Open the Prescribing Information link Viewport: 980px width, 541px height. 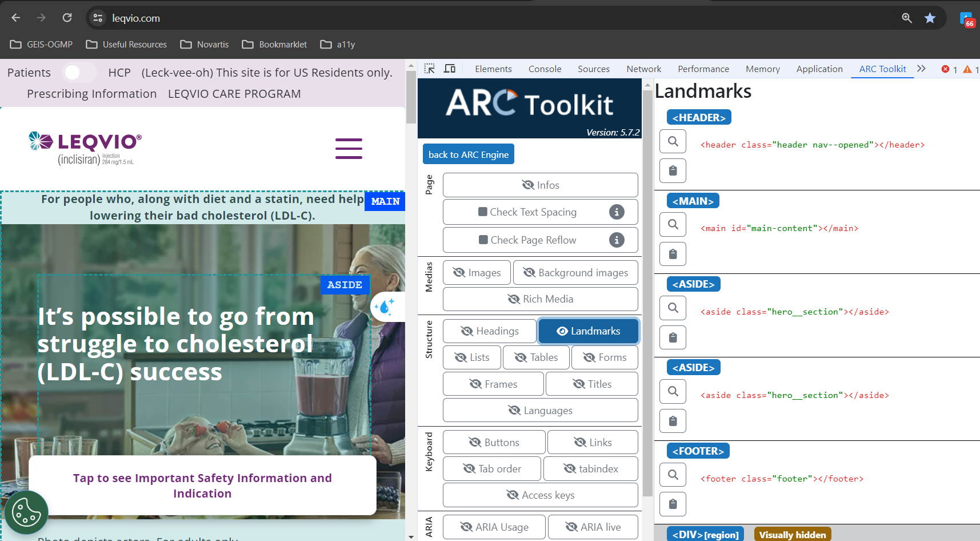[x=91, y=94]
